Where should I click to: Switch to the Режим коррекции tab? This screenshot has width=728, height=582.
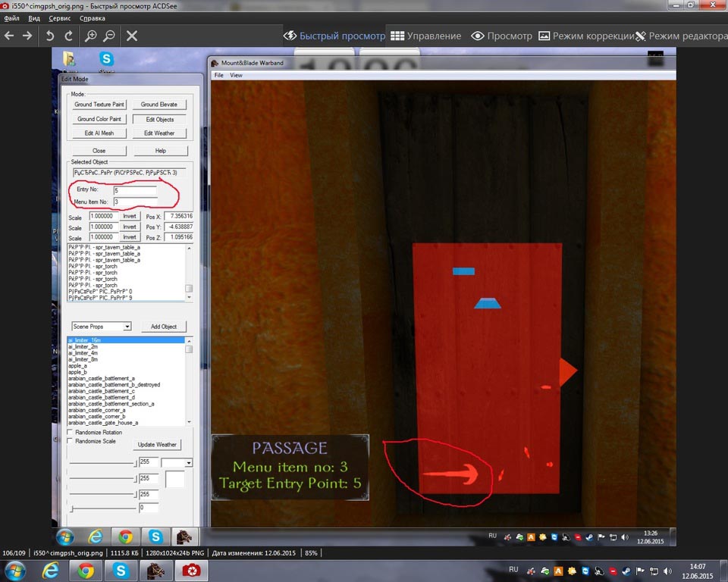(585, 36)
